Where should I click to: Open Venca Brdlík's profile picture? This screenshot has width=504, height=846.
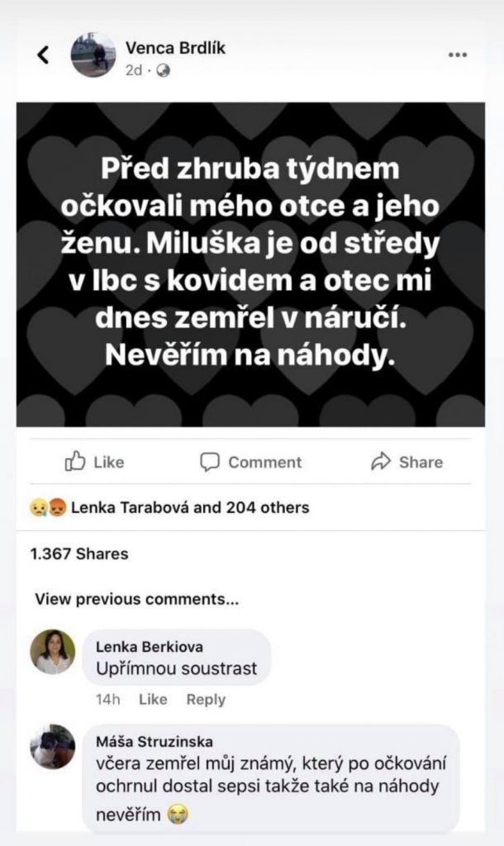pos(93,55)
